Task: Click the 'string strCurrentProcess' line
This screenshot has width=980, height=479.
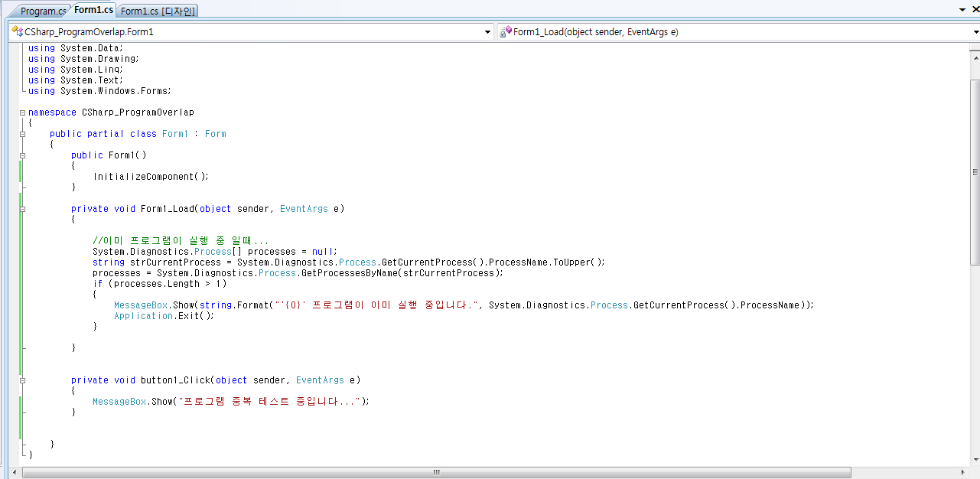Action: 349,262
